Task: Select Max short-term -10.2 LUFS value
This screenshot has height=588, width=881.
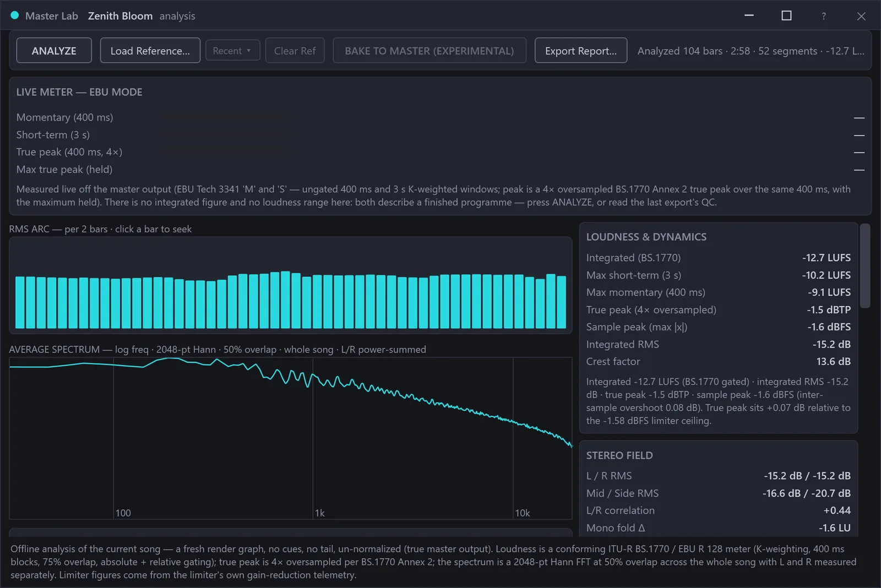Action: [826, 275]
